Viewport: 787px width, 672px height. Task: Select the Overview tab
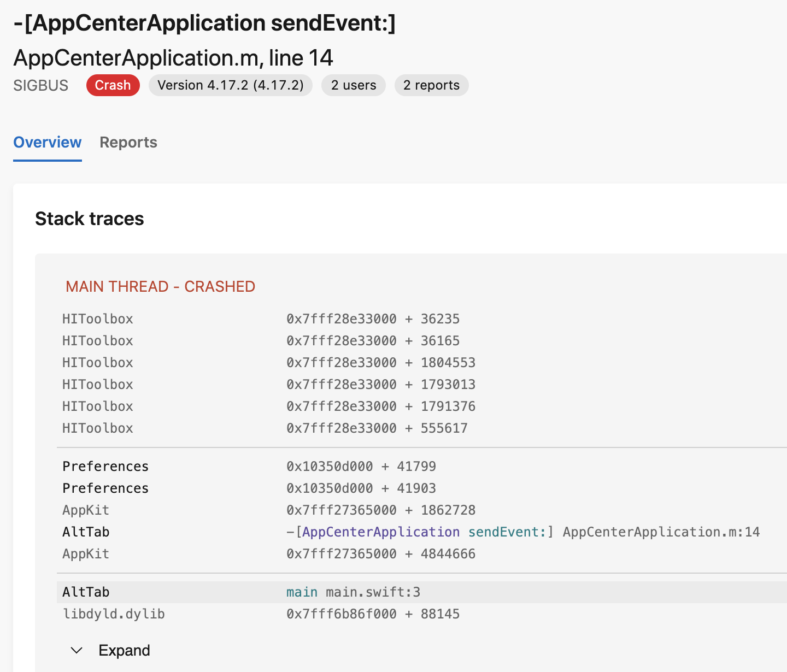[x=47, y=143]
